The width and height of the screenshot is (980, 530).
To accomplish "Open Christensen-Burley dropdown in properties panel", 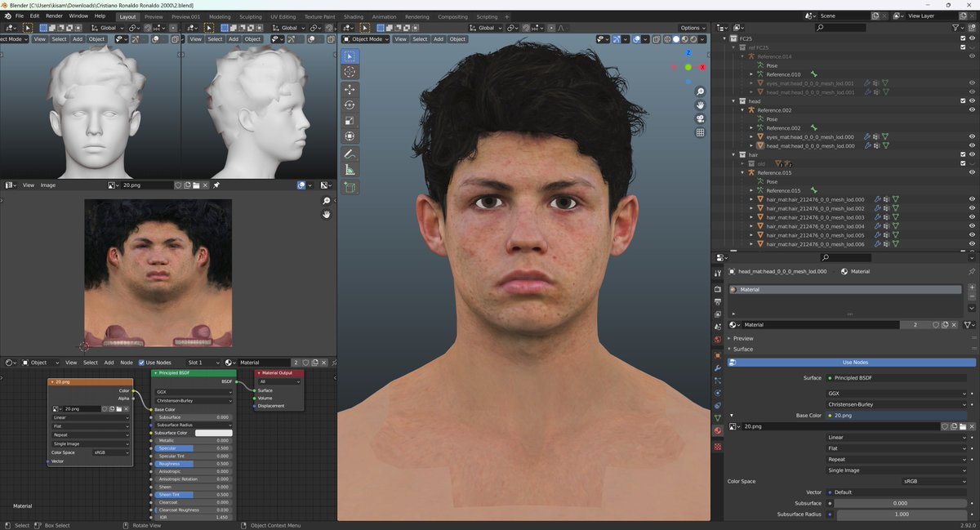I will 897,404.
